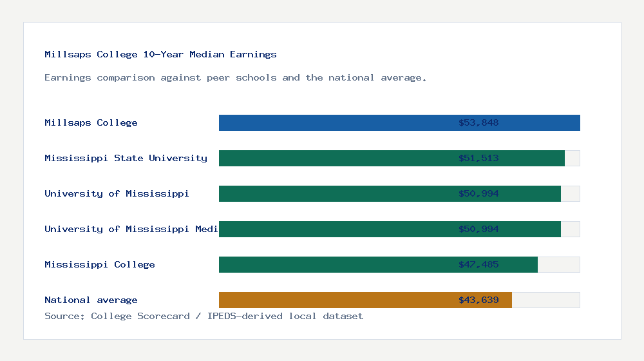Click the $53,848 value in Millsaps bar
The image size is (644, 361).
click(x=478, y=122)
